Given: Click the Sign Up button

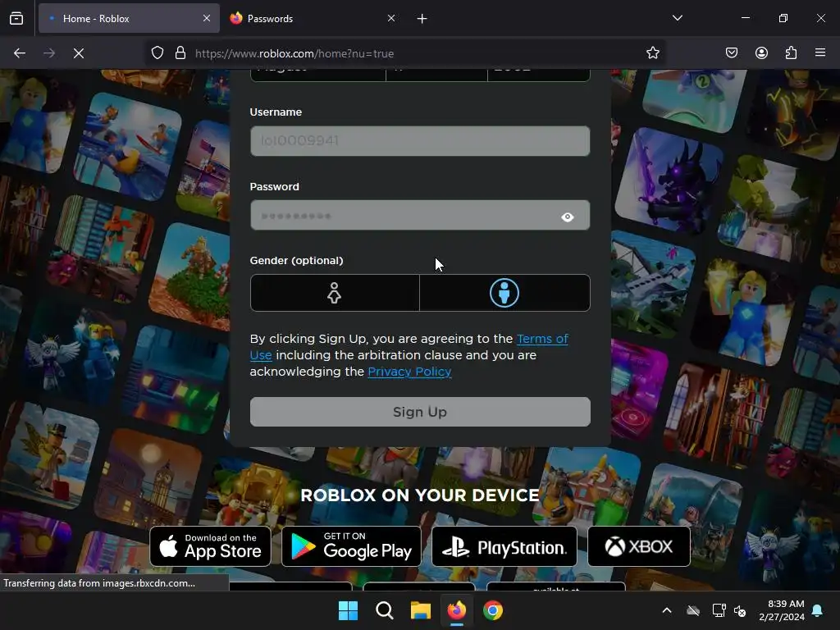Looking at the screenshot, I should pos(420,412).
